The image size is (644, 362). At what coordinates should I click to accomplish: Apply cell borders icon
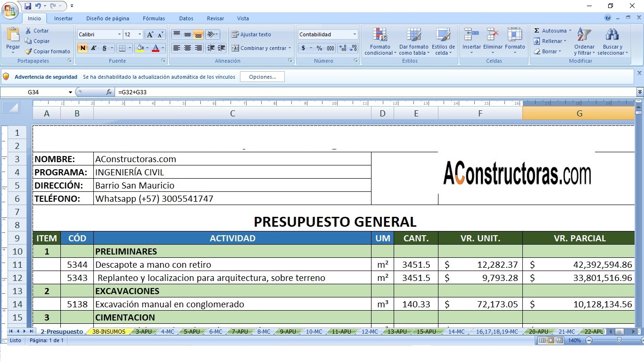(122, 48)
